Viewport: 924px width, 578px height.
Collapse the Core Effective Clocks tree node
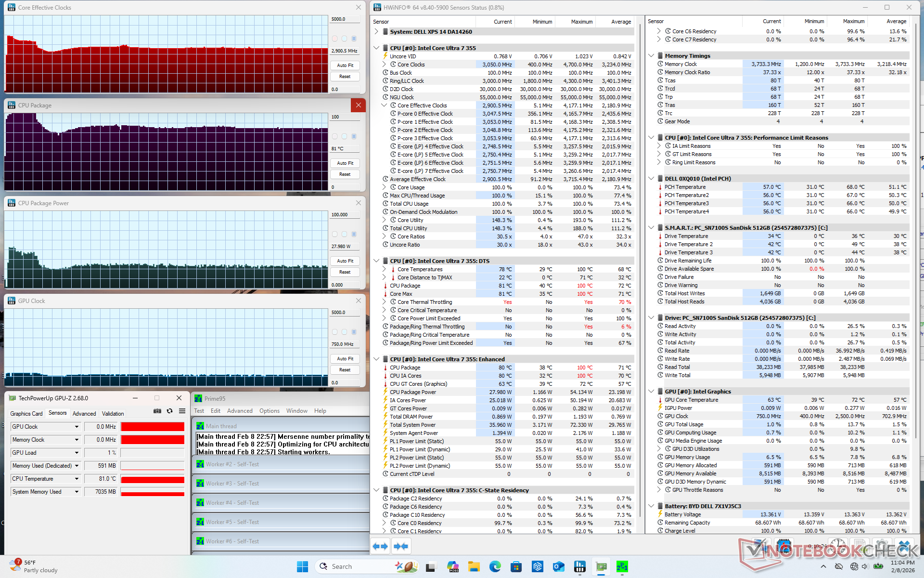(384, 105)
